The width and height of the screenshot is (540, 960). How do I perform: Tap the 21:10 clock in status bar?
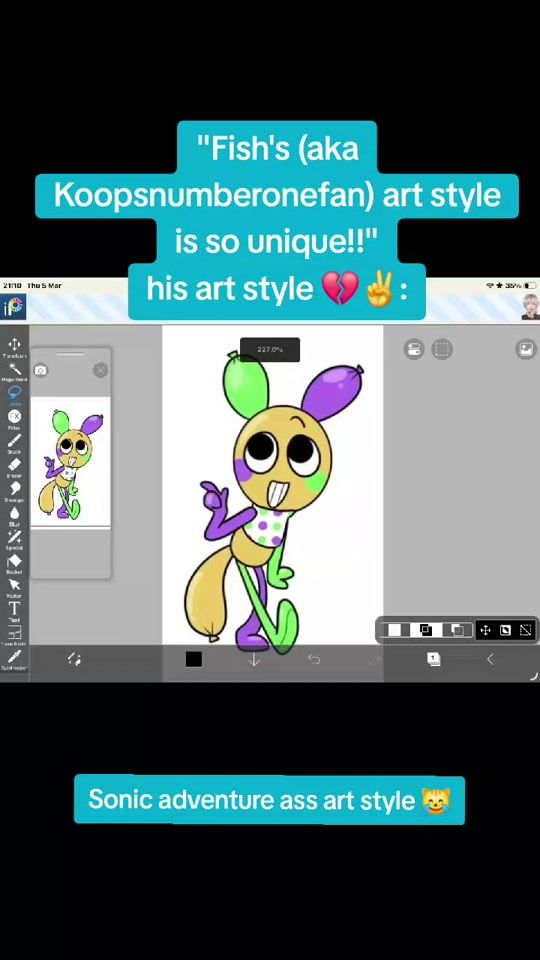[x=12, y=285]
